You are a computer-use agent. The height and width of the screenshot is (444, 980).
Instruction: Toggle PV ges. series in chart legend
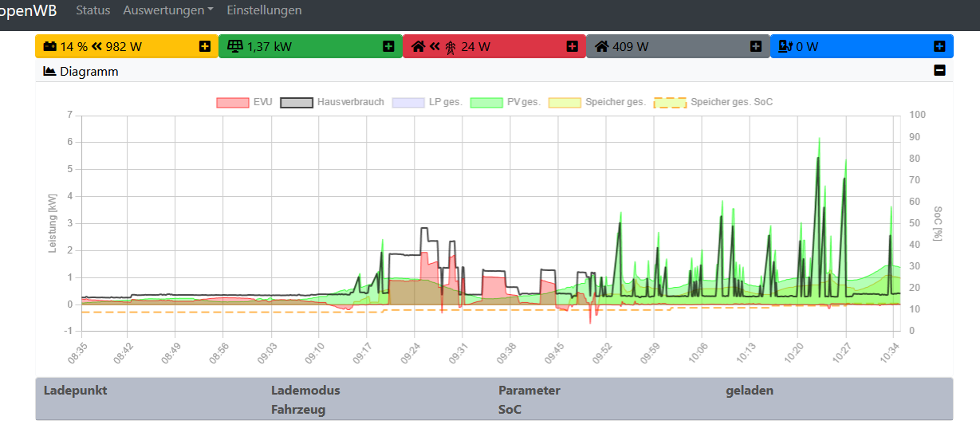click(x=506, y=102)
